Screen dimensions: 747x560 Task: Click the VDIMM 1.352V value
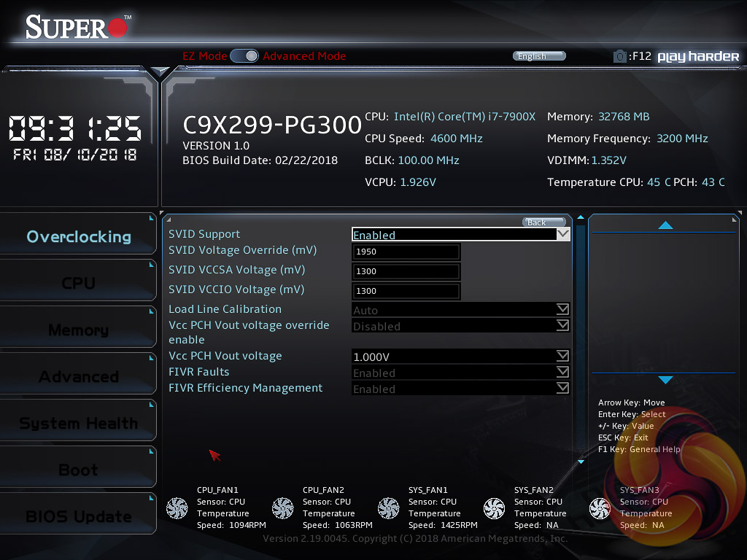[609, 160]
